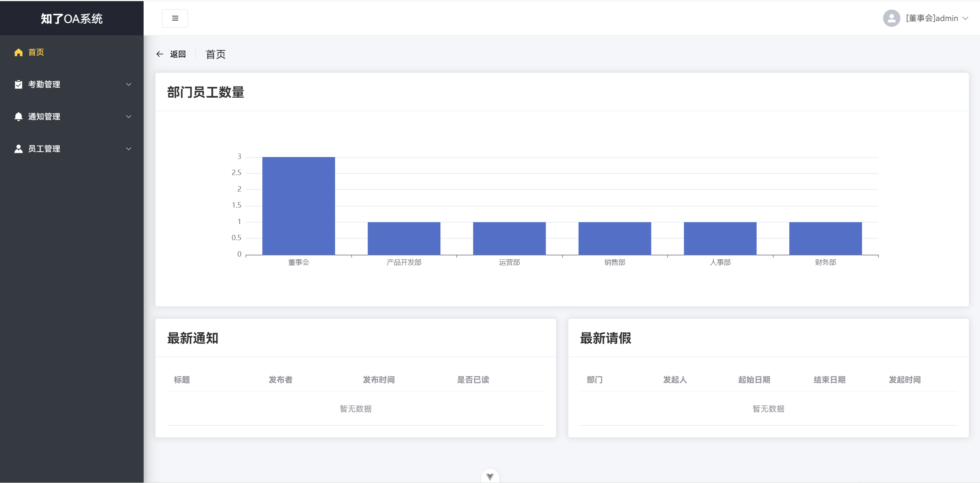Click the 董事会 blue bar in chart
This screenshot has width=980, height=483.
298,206
